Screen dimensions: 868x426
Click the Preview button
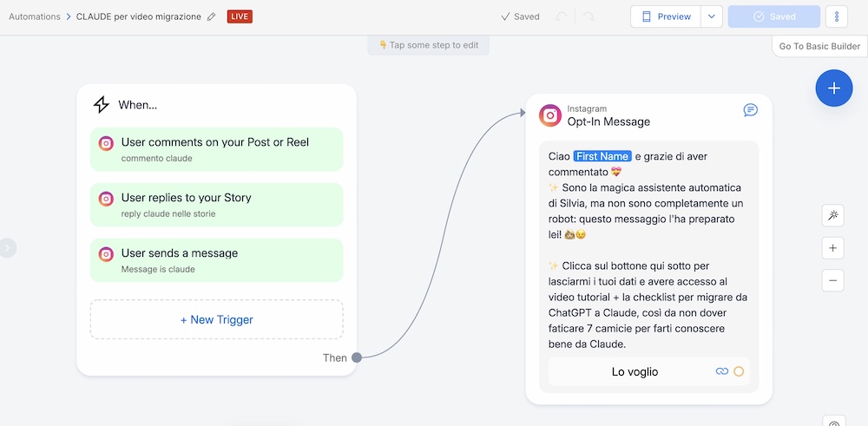coord(666,16)
